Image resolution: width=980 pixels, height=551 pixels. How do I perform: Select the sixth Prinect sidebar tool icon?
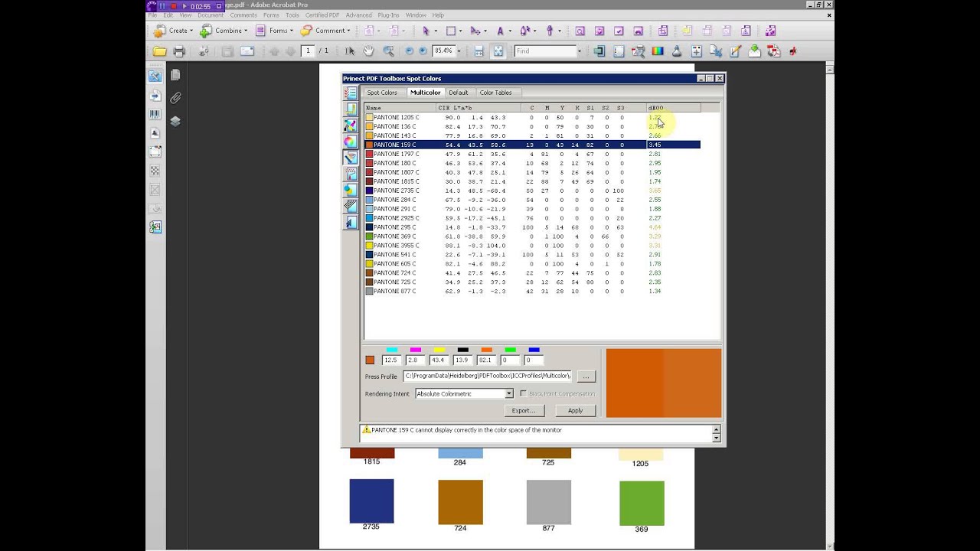click(x=351, y=174)
